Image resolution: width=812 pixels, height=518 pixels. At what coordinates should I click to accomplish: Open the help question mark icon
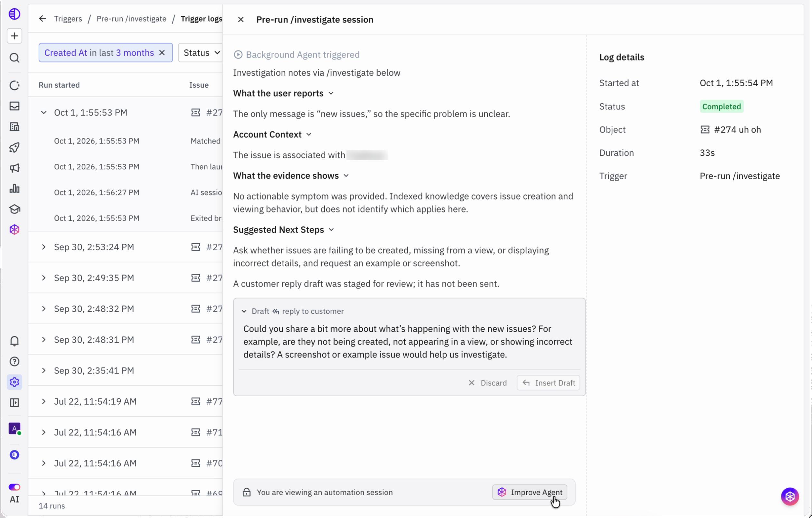[14, 362]
